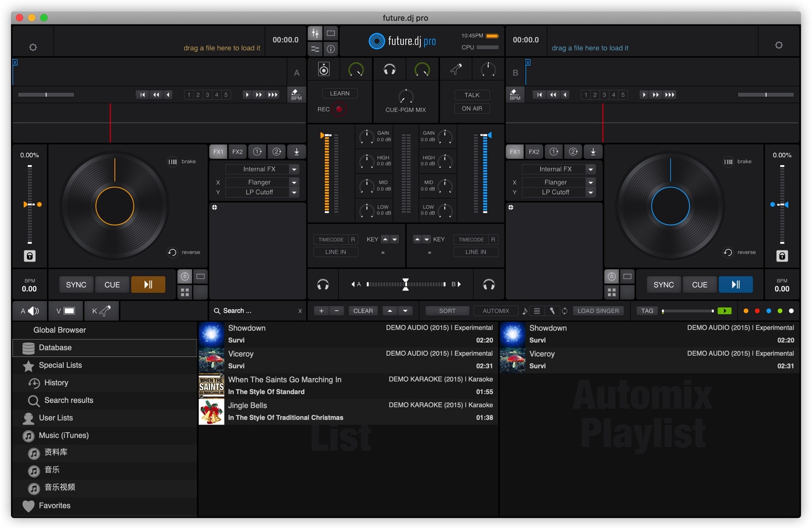Screen dimensions: 812x529
Task: Open the info icon in header
Action: [331, 49]
